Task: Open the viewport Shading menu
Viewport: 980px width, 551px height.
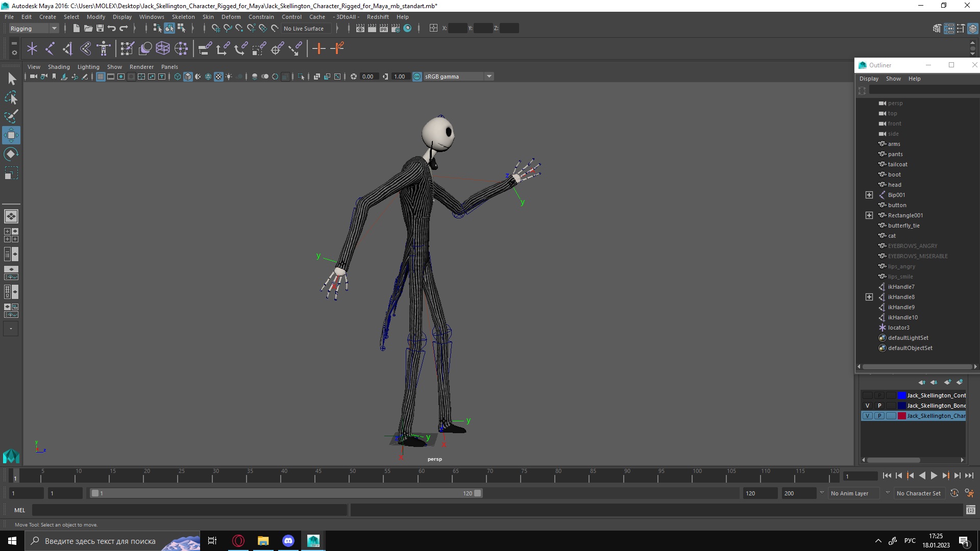Action: click(x=59, y=67)
